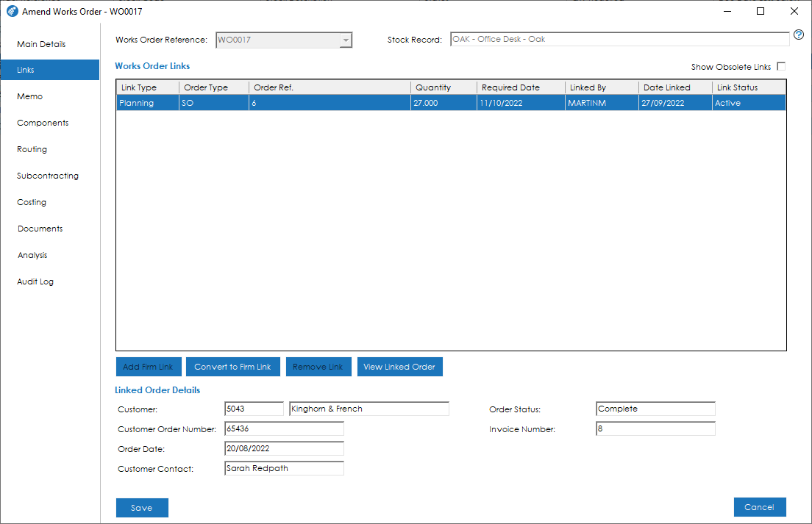Click the Order Status field Complete

(x=655, y=409)
